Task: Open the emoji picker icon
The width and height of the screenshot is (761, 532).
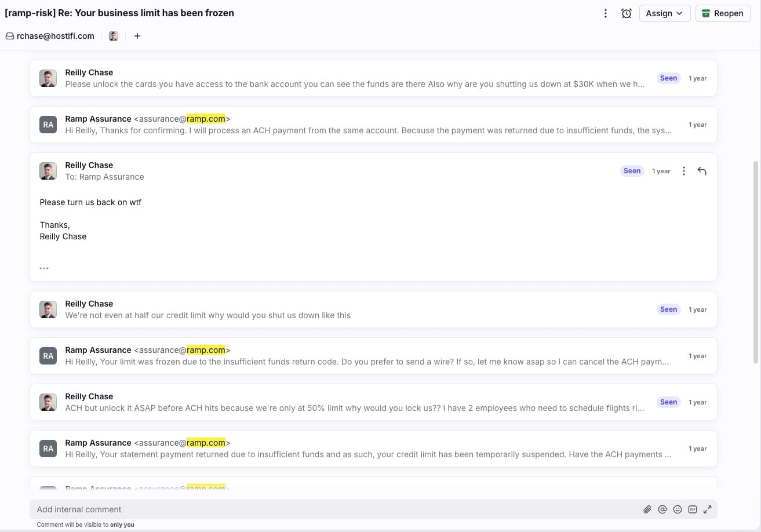Action: click(x=678, y=509)
